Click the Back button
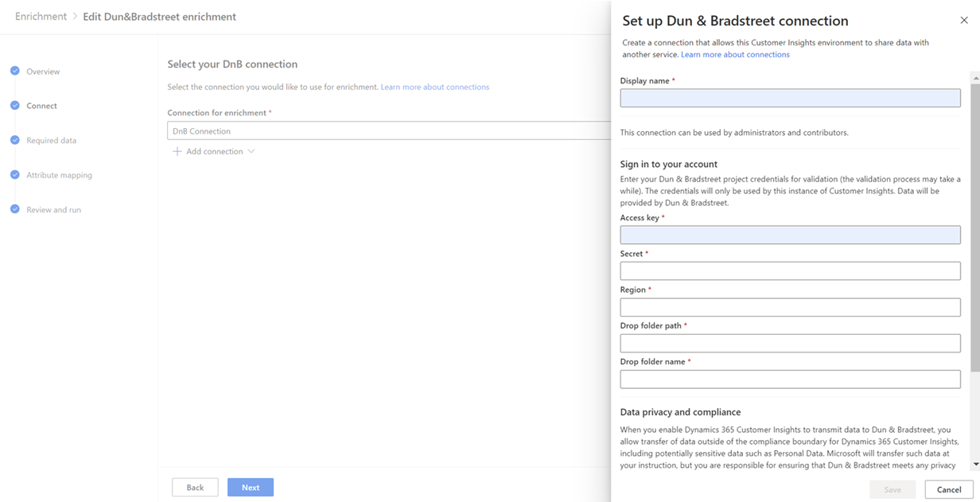 [x=195, y=488]
